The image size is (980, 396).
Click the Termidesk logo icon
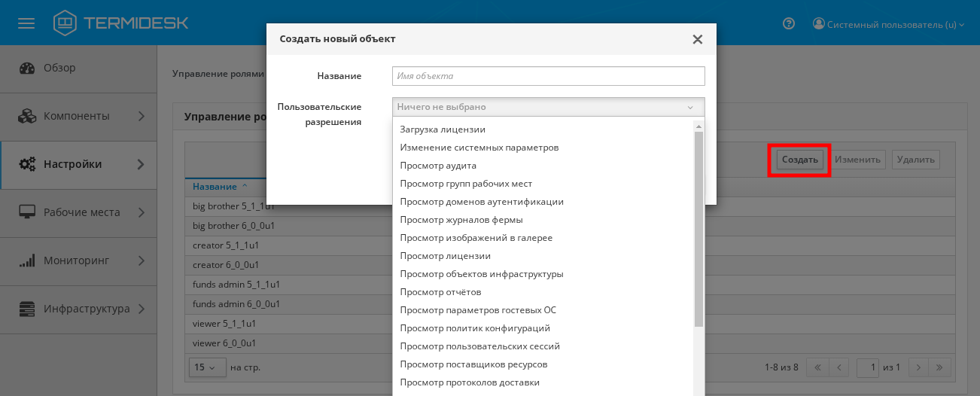[65, 23]
